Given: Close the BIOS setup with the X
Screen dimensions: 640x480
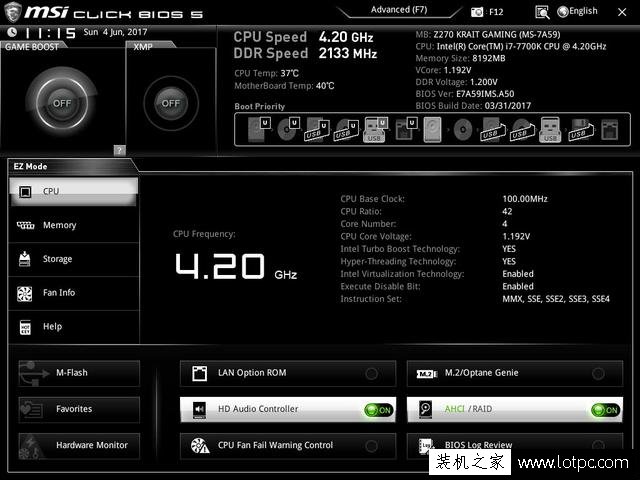Looking at the screenshot, I should pos(622,12).
